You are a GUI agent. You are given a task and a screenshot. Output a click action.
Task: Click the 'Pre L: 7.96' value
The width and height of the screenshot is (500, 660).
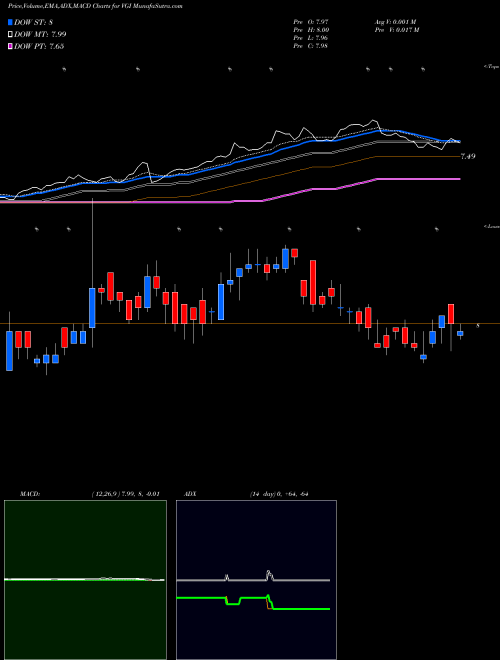tap(311, 38)
